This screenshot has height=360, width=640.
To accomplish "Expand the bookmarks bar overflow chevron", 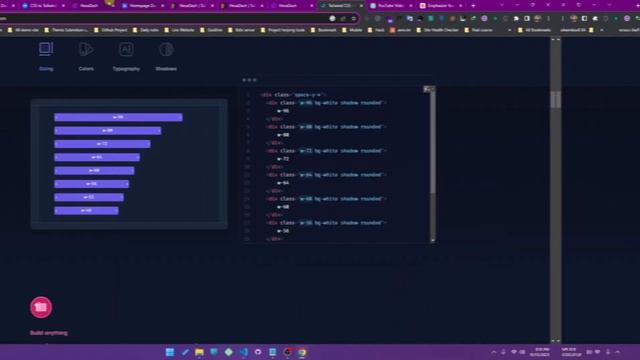I will tap(509, 30).
